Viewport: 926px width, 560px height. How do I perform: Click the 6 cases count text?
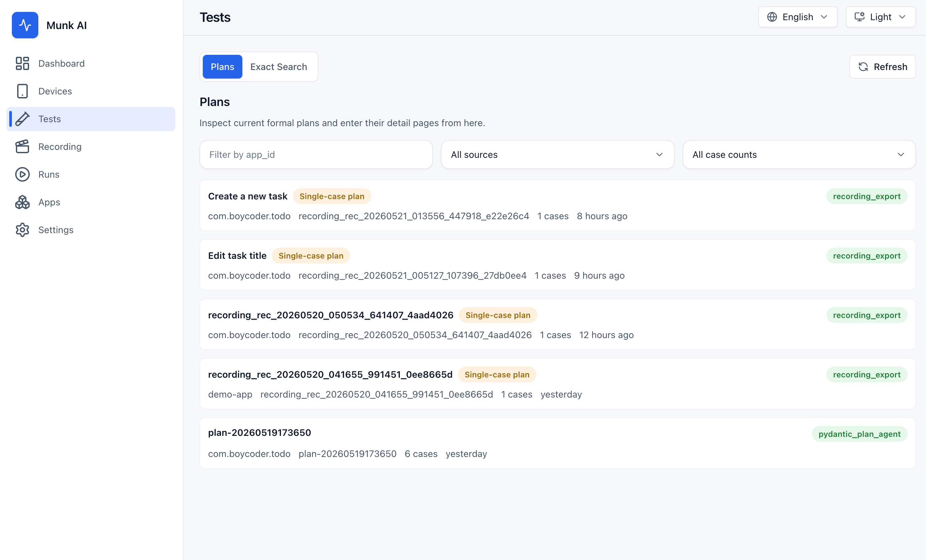coord(421,454)
